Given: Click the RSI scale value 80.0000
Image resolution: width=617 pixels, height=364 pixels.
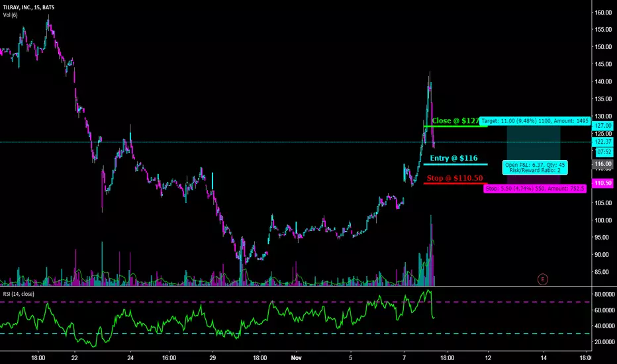Looking at the screenshot, I should pos(604,295).
